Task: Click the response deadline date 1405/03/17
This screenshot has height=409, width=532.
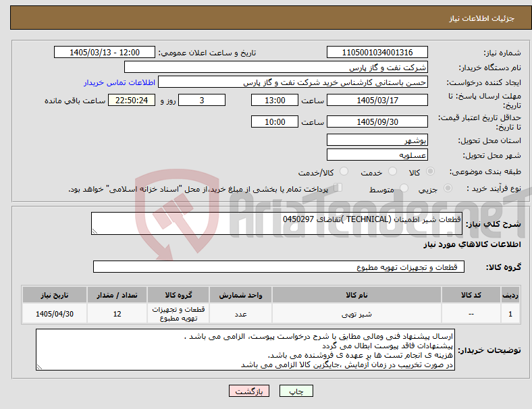Action: (377, 100)
